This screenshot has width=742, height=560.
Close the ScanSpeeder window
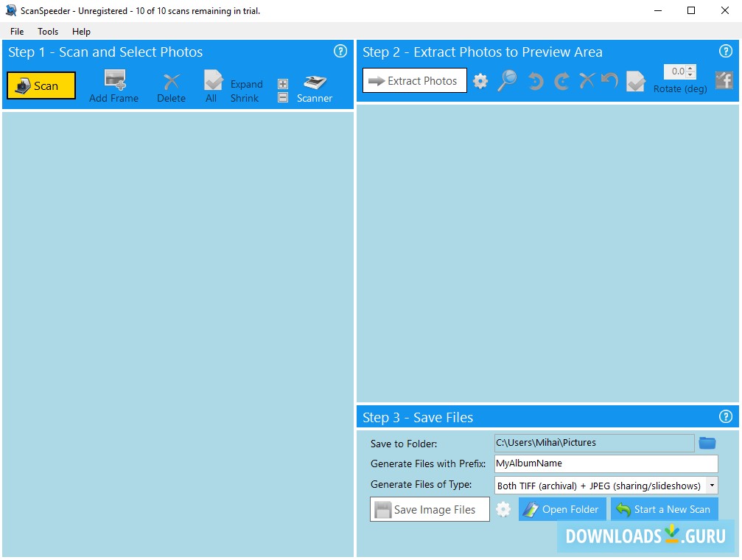[724, 10]
